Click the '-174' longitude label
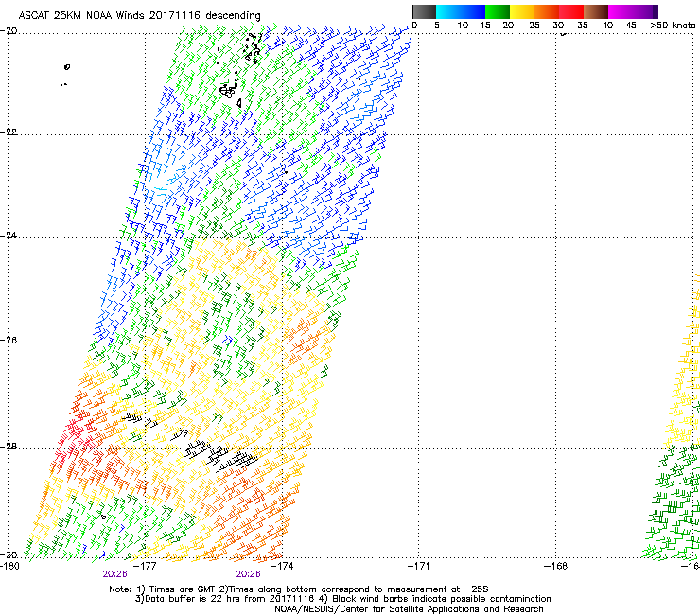The height and width of the screenshot is (615, 700). [x=282, y=567]
